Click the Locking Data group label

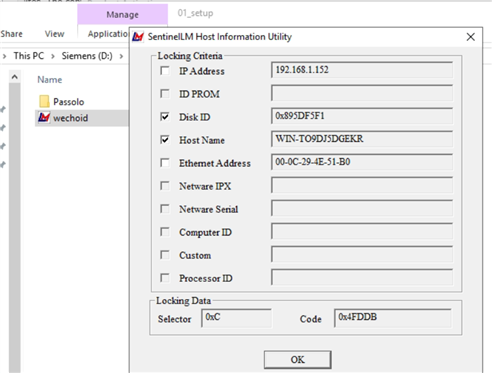[x=183, y=301]
